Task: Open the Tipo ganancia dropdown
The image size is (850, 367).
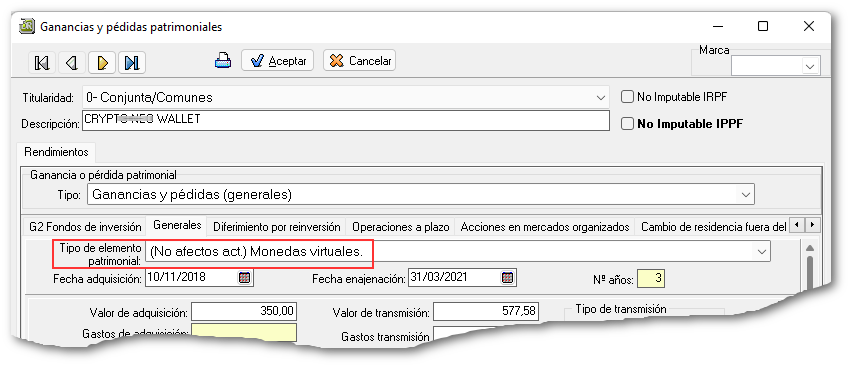Action: coord(746,194)
